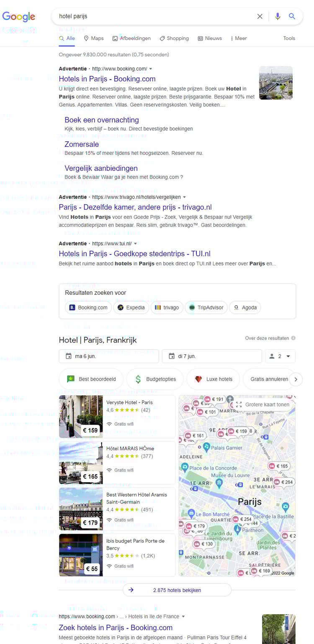Open the Shopping tab
Screen dimensions: 314x644
click(174, 38)
